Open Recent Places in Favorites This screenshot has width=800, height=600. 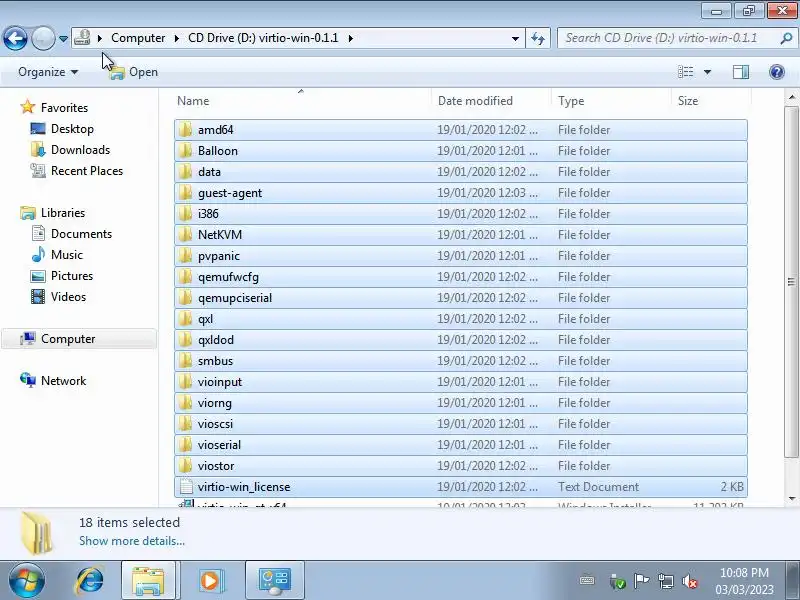87,171
